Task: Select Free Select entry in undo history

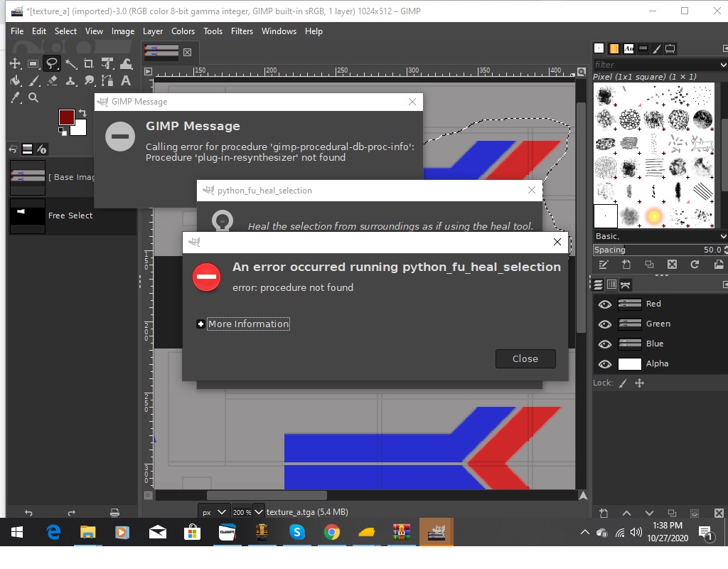Action: (73, 216)
